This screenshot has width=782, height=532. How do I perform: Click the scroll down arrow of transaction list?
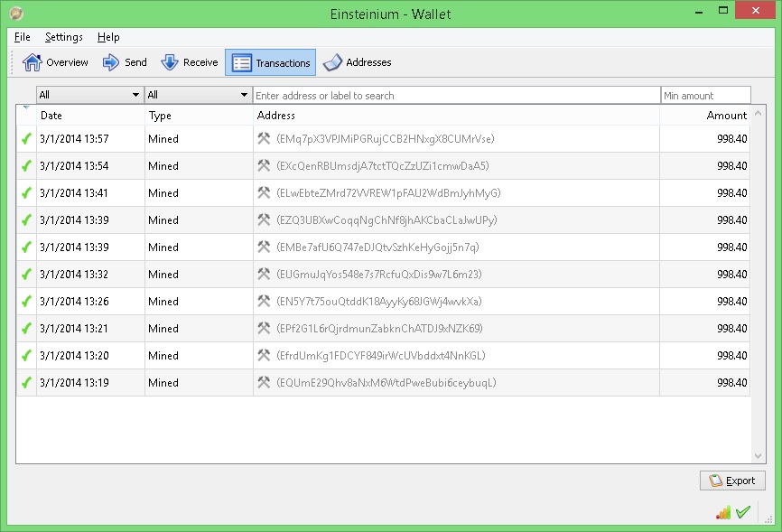pyautogui.click(x=758, y=455)
